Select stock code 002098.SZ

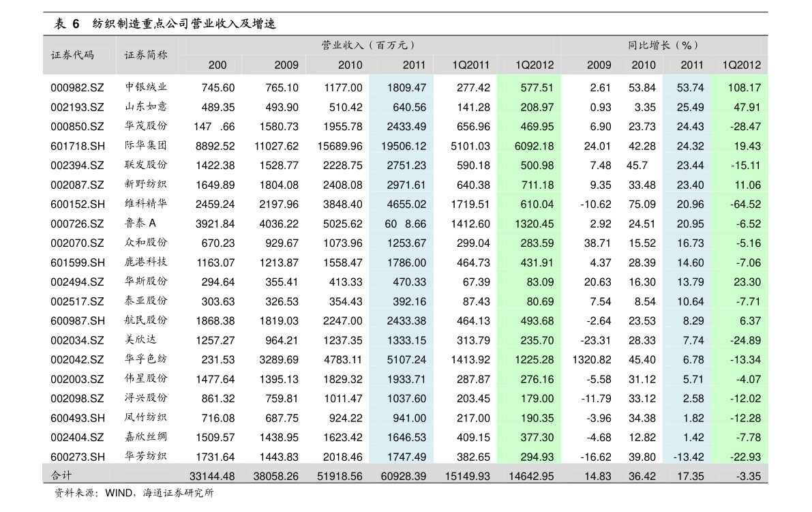click(77, 399)
